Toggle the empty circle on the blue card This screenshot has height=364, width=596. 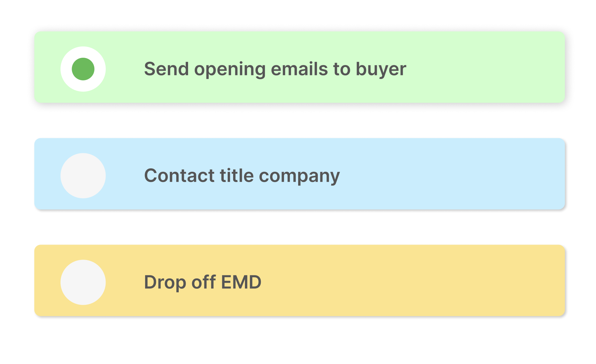[x=83, y=176]
